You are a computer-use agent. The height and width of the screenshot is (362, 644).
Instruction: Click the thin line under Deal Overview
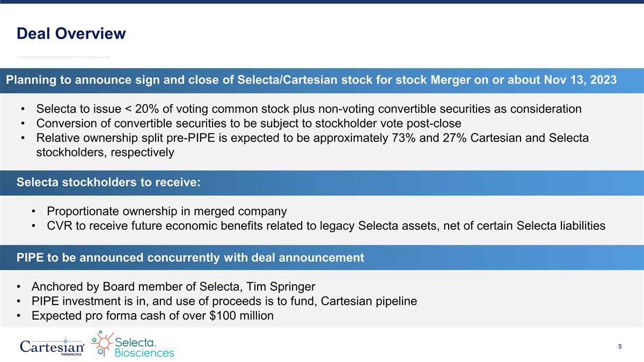(63, 57)
